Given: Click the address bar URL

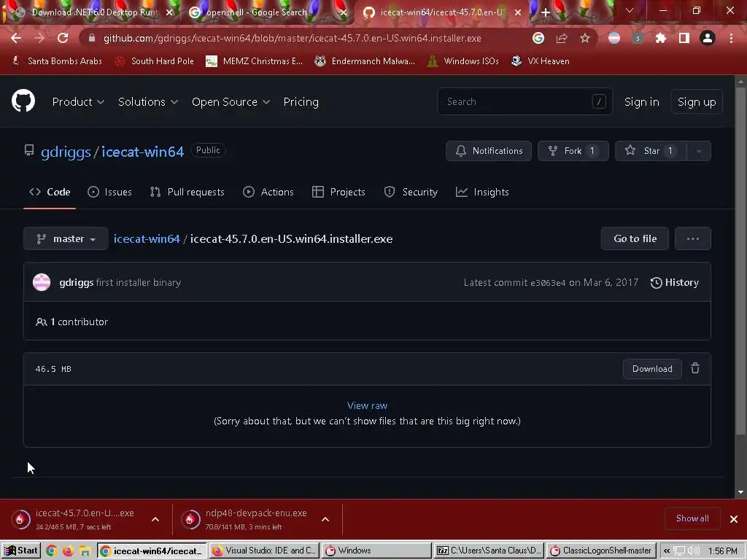Looking at the screenshot, I should tap(292, 38).
